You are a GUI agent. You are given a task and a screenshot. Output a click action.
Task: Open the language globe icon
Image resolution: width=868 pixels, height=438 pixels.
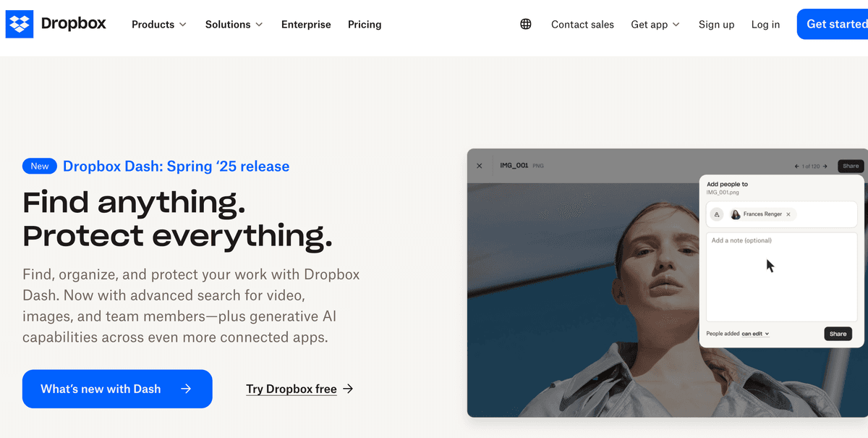click(525, 24)
